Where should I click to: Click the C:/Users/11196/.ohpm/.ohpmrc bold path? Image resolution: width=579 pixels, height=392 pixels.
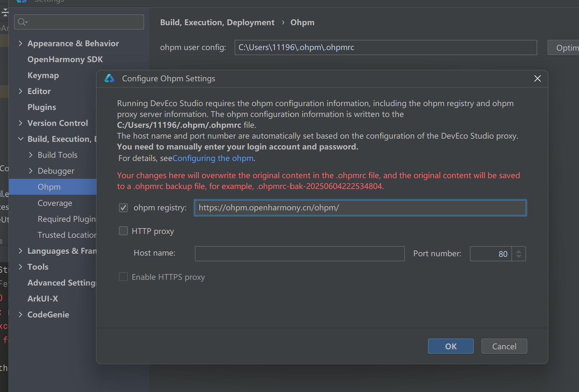pos(179,125)
